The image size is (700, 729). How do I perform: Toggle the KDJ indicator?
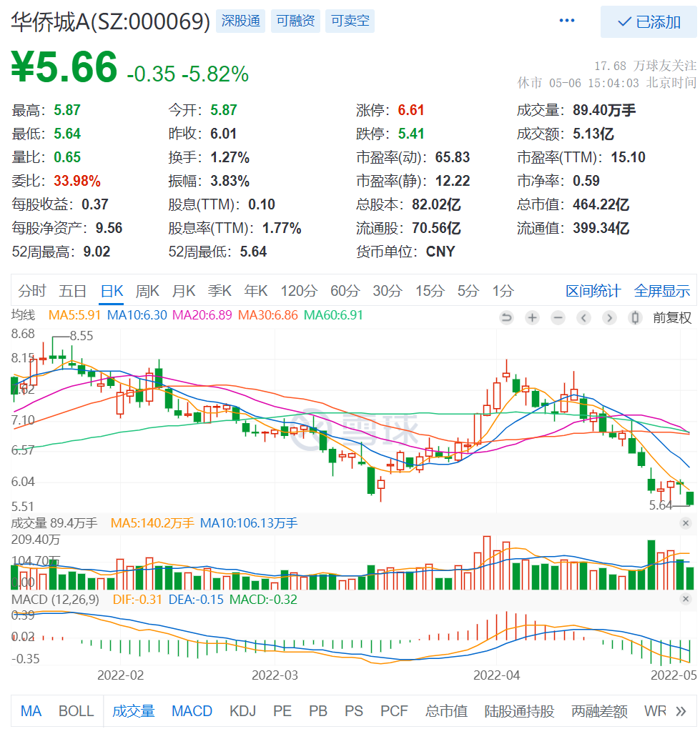(x=243, y=711)
